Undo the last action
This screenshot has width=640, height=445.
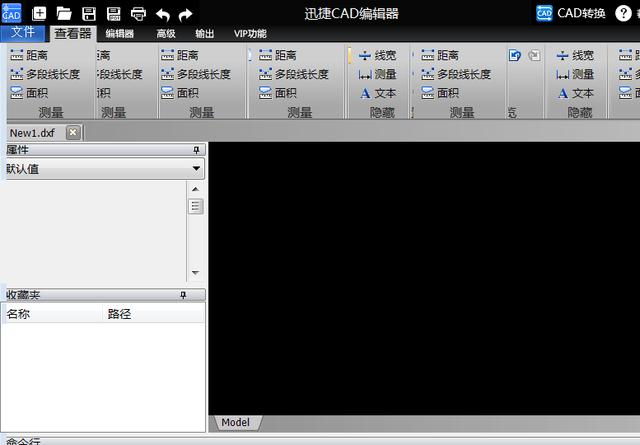[163, 15]
